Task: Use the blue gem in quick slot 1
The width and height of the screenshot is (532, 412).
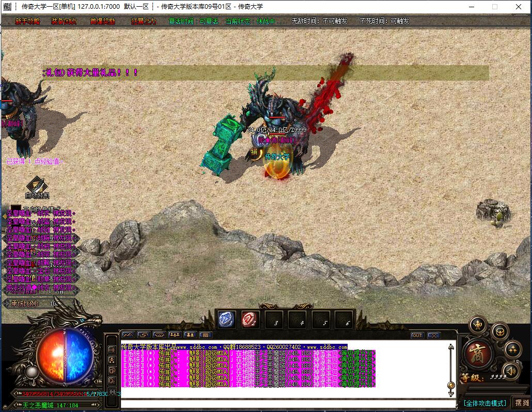Action: [x=226, y=319]
